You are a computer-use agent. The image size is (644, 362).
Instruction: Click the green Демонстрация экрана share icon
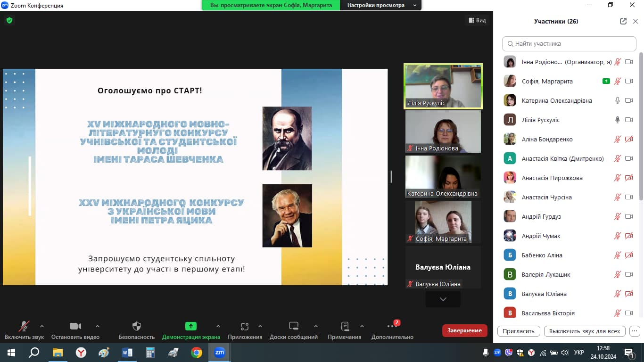coord(190,326)
